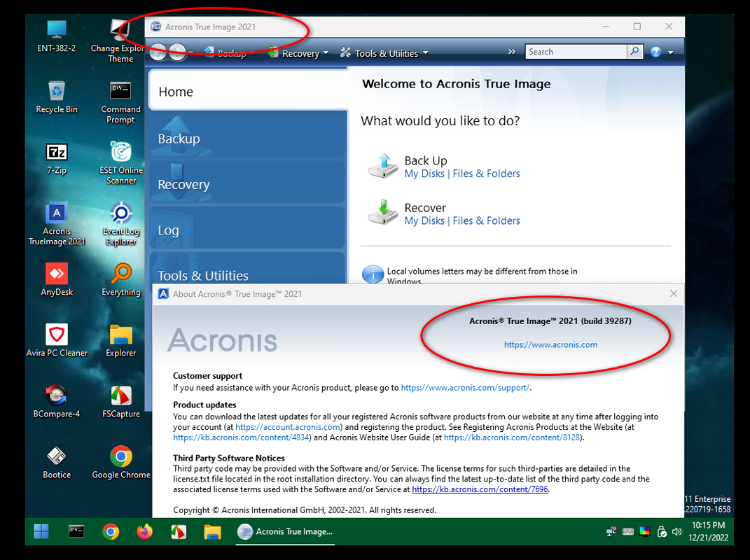The image size is (750, 560).
Task: Open 7-Zip desktop shortcut
Action: tap(57, 158)
